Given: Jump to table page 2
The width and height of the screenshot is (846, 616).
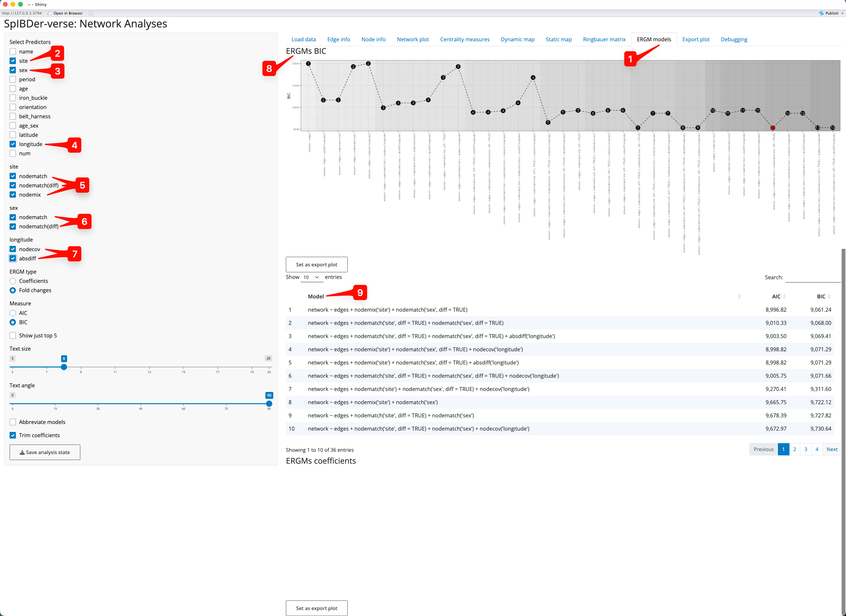Looking at the screenshot, I should 794,449.
